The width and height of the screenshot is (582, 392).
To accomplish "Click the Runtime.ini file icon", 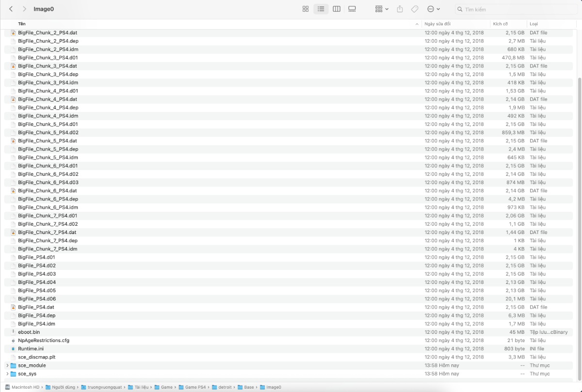I will 13,349.
